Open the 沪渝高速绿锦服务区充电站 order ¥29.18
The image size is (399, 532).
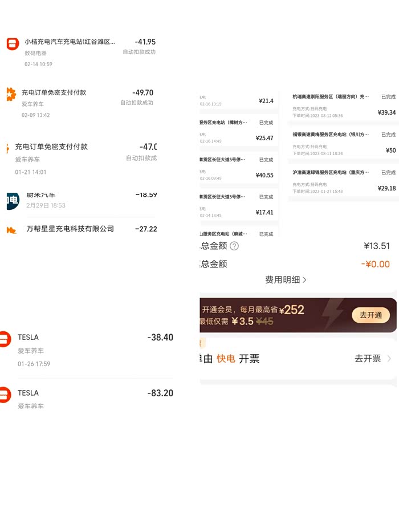tap(343, 182)
